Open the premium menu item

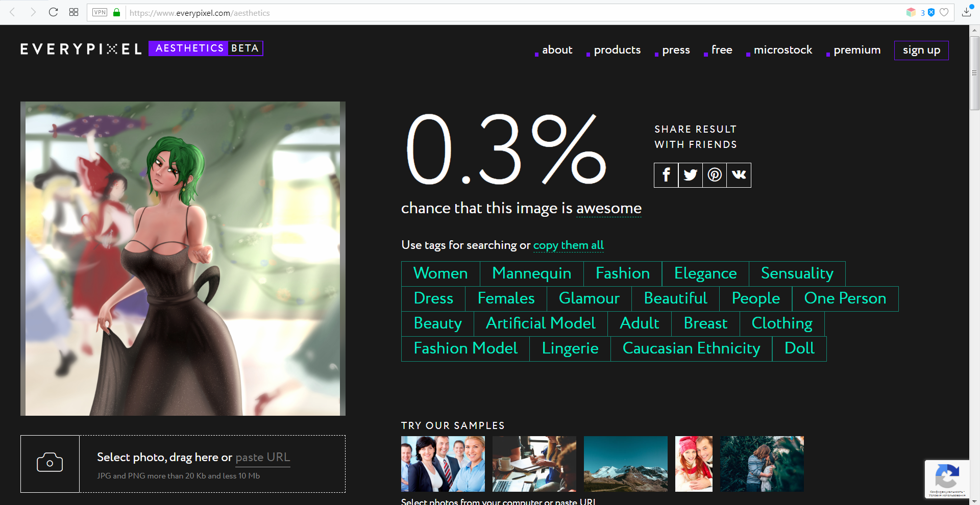click(x=857, y=50)
